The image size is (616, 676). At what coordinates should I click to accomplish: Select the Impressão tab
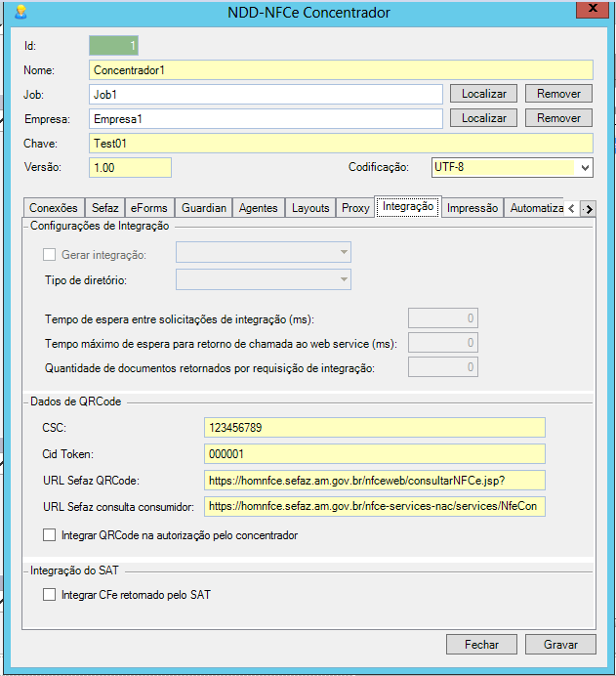coord(472,208)
